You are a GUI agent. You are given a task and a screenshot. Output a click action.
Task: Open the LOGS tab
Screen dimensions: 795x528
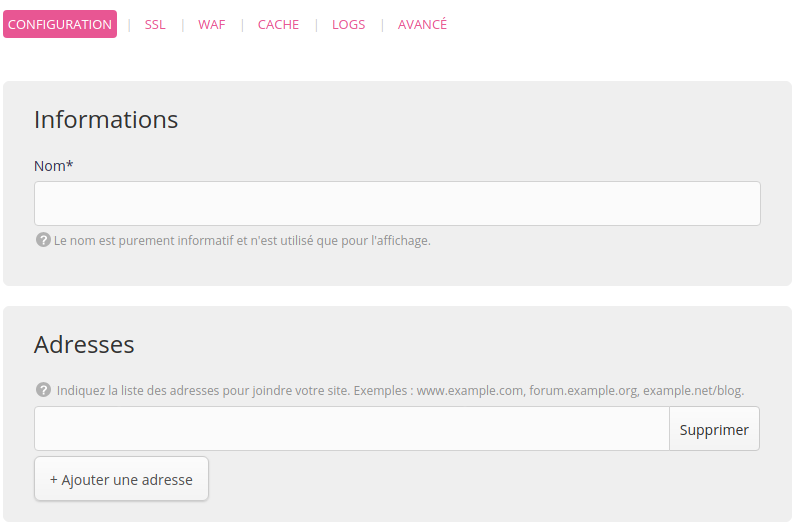pyautogui.click(x=348, y=24)
